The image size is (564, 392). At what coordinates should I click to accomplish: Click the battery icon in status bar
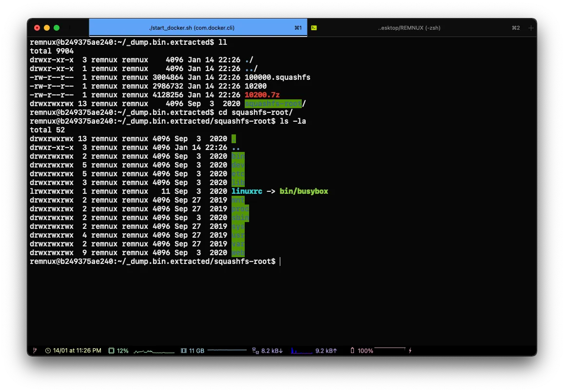[x=352, y=351]
